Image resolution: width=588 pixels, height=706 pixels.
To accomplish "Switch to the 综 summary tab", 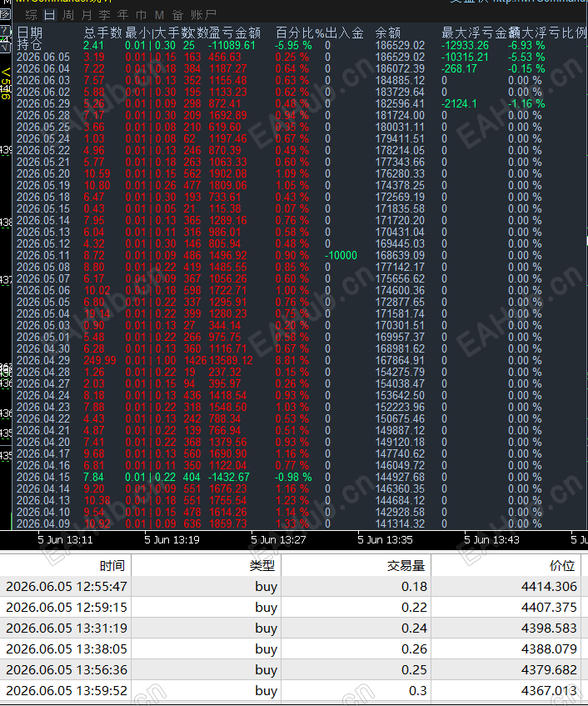I will point(31,15).
